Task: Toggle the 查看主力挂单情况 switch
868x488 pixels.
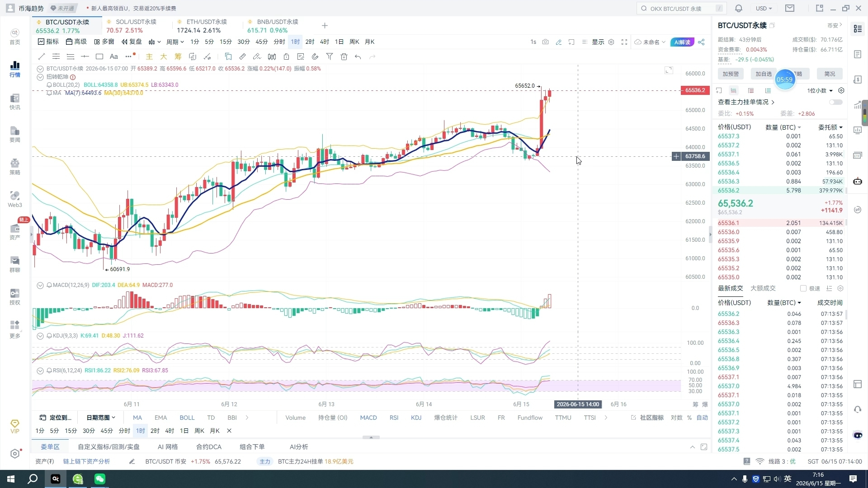Action: coord(836,102)
